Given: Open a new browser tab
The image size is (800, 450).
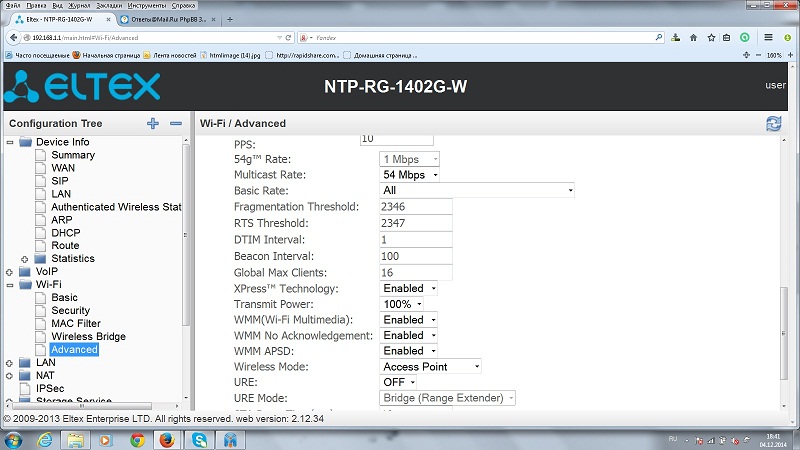Looking at the screenshot, I should click(x=230, y=19).
